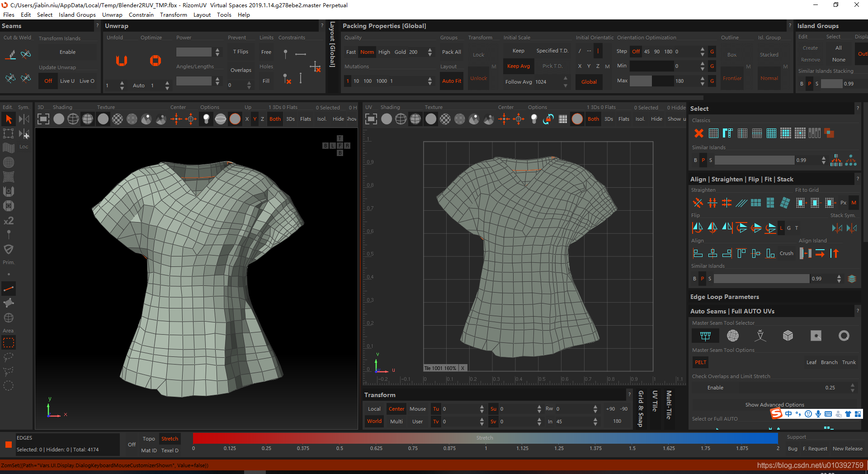868x474 pixels.
Task: Click the edge selection mode icon
Action: [x=9, y=289]
